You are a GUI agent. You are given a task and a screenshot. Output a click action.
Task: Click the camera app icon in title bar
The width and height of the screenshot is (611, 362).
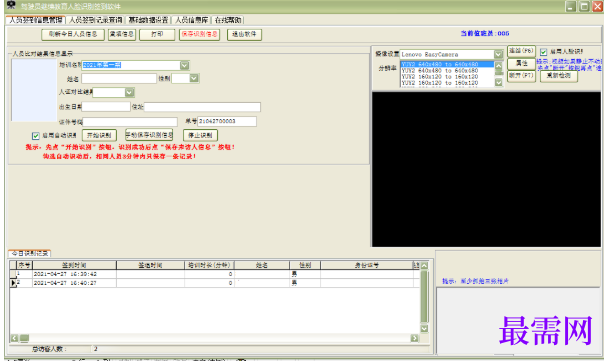point(11,5)
